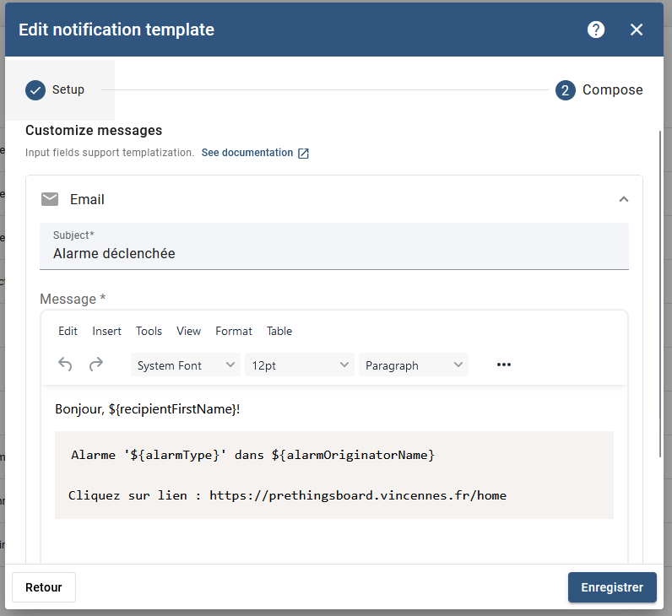Image resolution: width=672 pixels, height=616 pixels.
Task: Click the external link icon beside documentation
Action: pyautogui.click(x=303, y=153)
